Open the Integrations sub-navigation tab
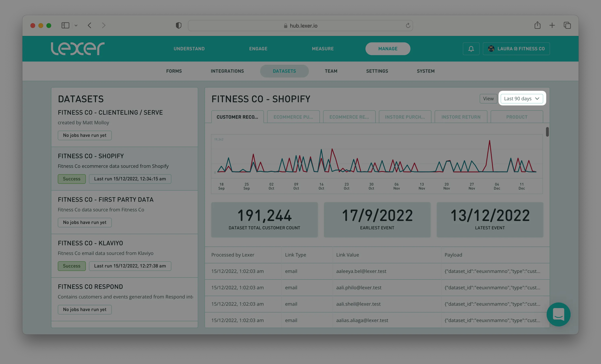The width and height of the screenshot is (601, 364). (227, 71)
